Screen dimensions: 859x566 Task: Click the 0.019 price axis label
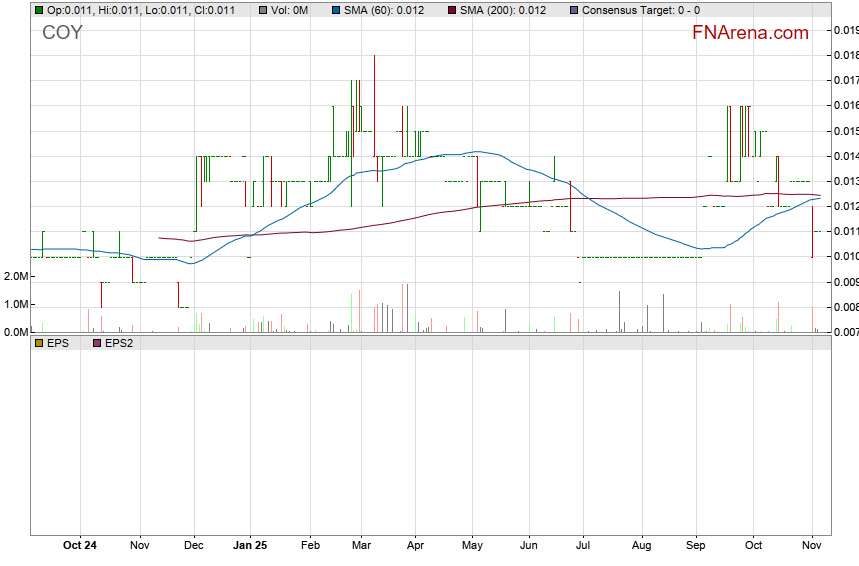click(845, 30)
